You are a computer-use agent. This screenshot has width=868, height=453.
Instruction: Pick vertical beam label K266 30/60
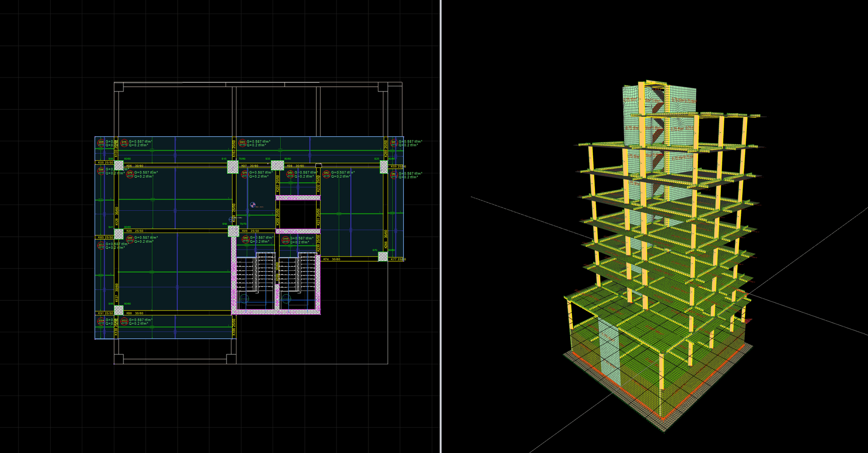click(x=386, y=240)
